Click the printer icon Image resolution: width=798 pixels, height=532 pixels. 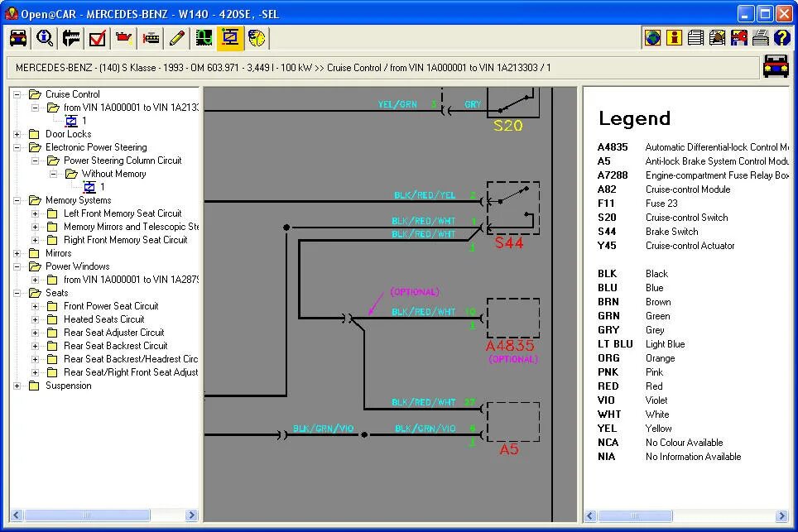(x=761, y=37)
